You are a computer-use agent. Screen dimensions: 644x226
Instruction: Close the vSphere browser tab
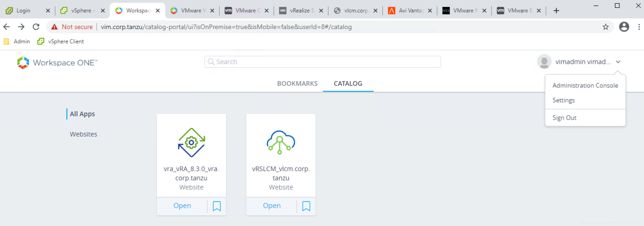(x=102, y=11)
